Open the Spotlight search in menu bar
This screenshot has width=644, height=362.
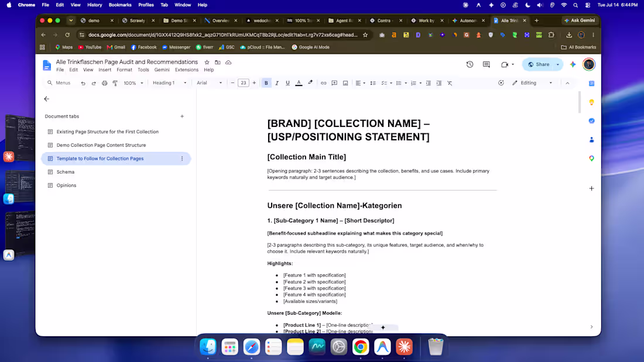[x=576, y=5]
